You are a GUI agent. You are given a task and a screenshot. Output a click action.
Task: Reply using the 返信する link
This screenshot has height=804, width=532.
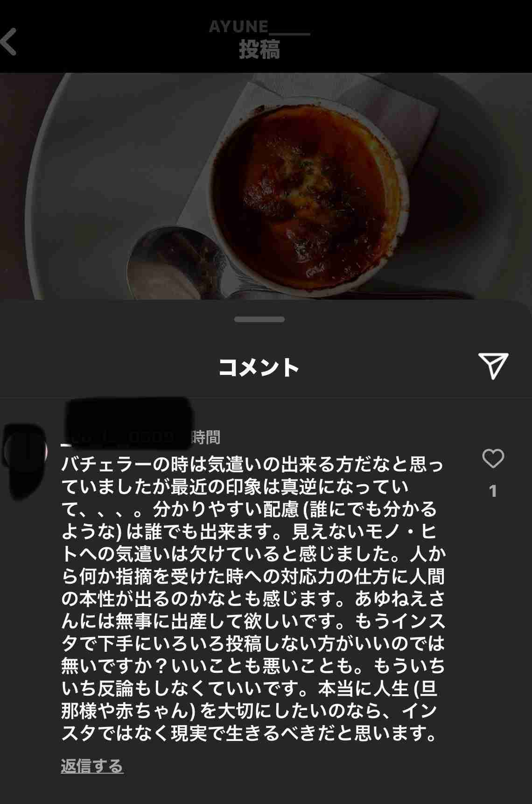tap(92, 766)
